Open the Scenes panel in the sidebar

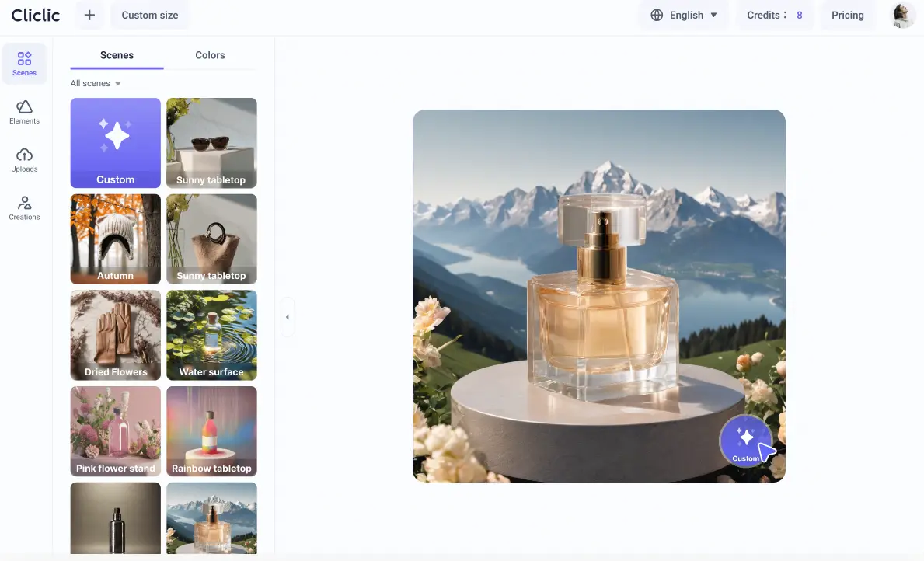24,62
